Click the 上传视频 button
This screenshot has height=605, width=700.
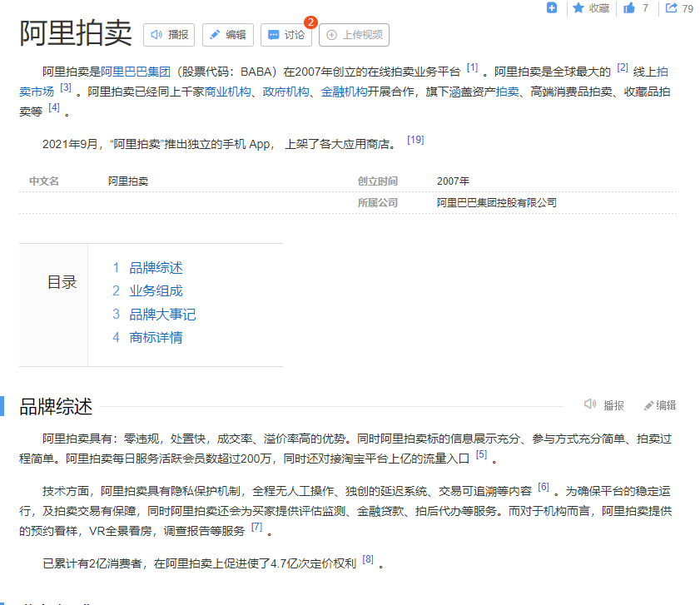354,35
